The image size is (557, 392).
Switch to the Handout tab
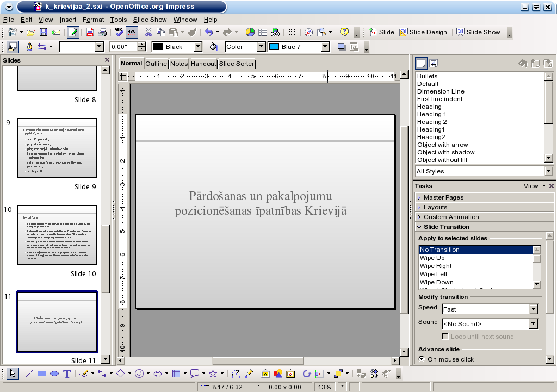(x=203, y=64)
